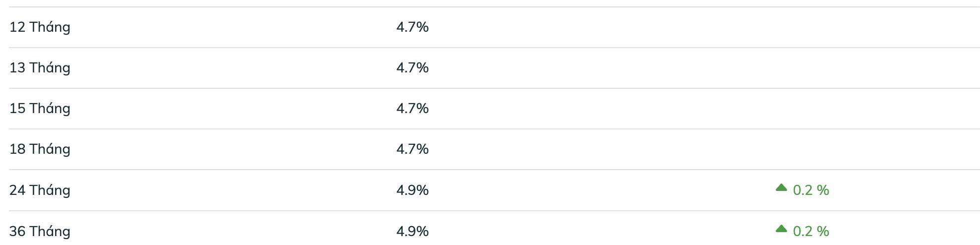This screenshot has width=980, height=245.
Task: Click the 0.2 % change for 36 Tháng
Action: point(811,231)
